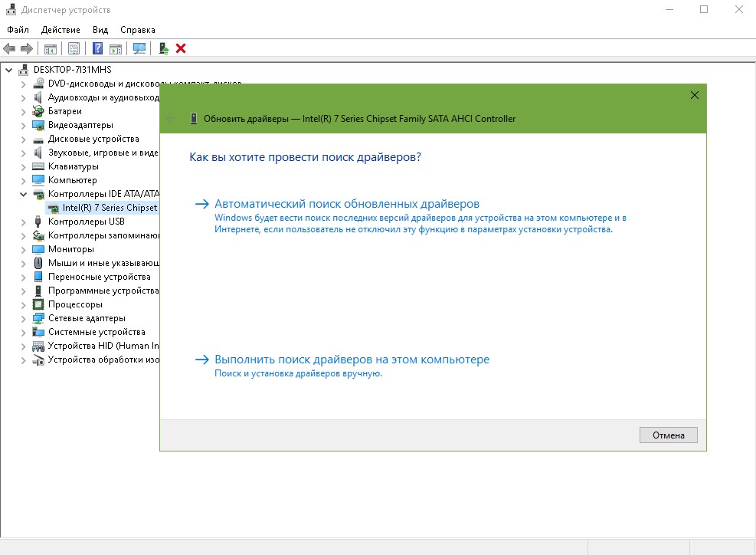Click the show/hide console tree toolbar icon
Image resolution: width=756 pixels, height=555 pixels.
click(50, 48)
